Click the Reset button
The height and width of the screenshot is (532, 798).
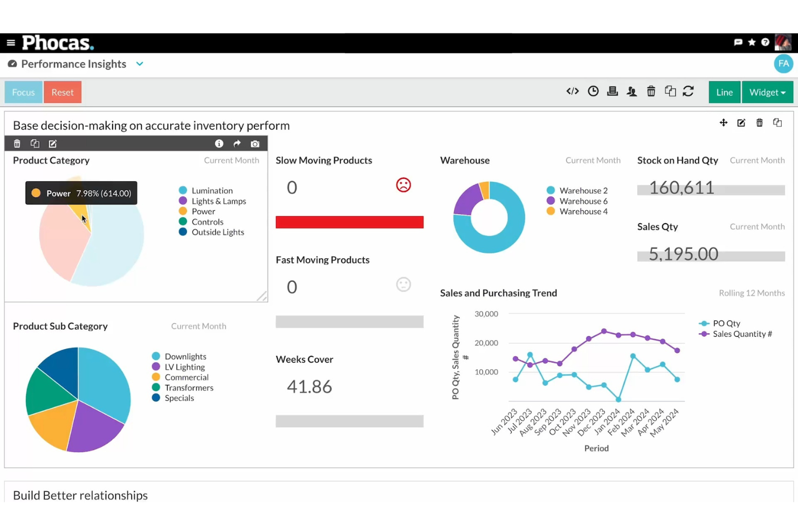(63, 92)
